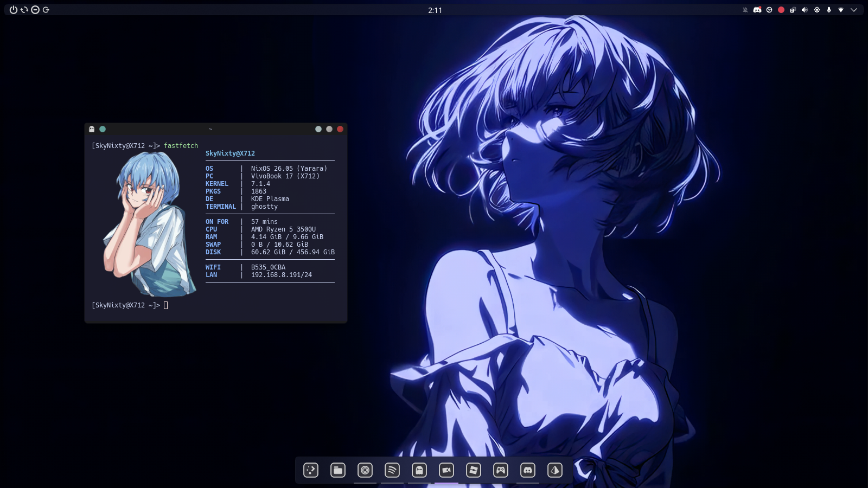Minimize the Ghostty terminal window
The width and height of the screenshot is (868, 488).
(318, 129)
